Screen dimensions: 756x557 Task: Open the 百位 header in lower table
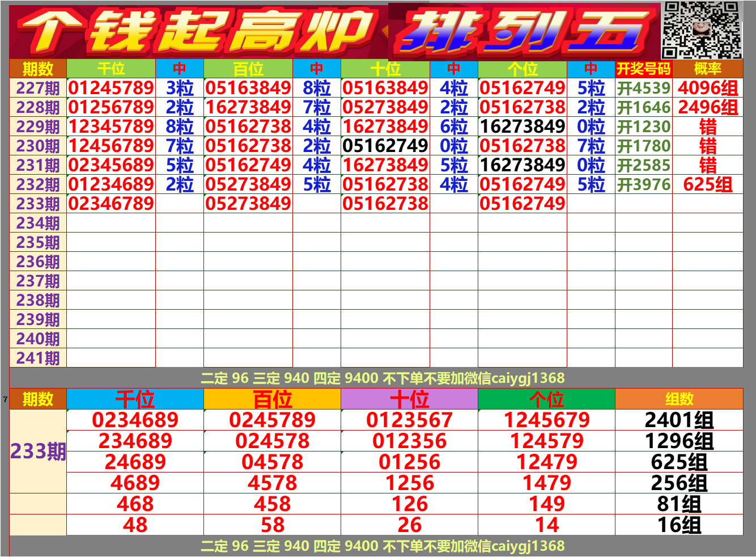tap(274, 398)
